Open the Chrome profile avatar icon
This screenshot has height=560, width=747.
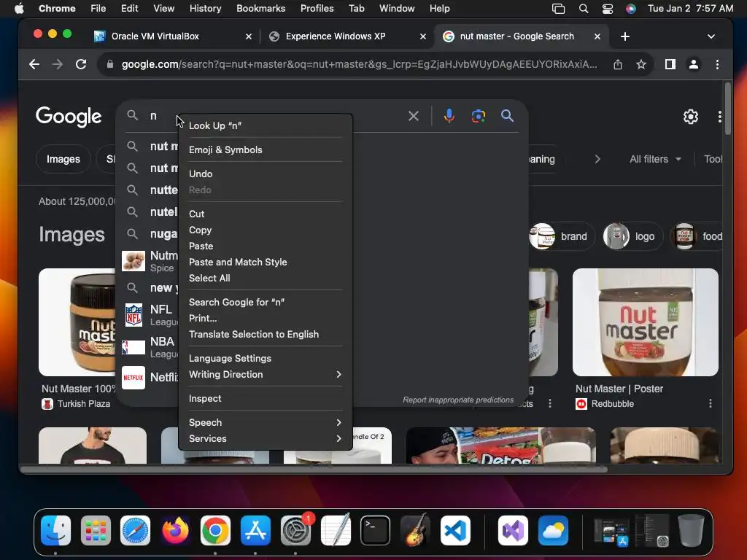[x=694, y=64]
